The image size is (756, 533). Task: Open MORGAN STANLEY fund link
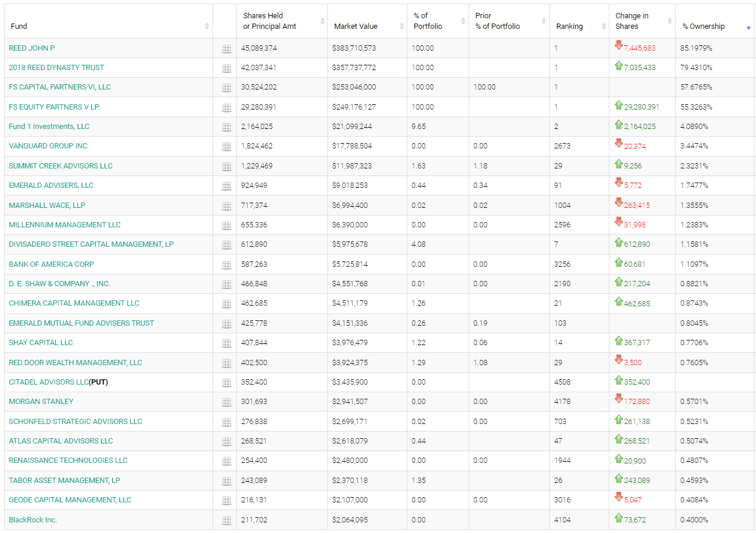pos(41,402)
